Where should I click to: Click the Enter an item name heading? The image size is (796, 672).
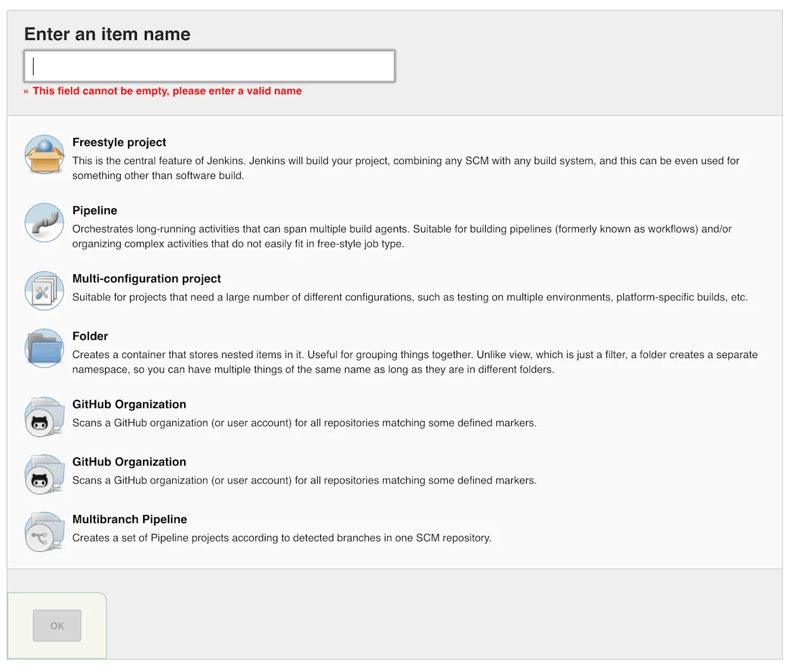click(x=107, y=34)
